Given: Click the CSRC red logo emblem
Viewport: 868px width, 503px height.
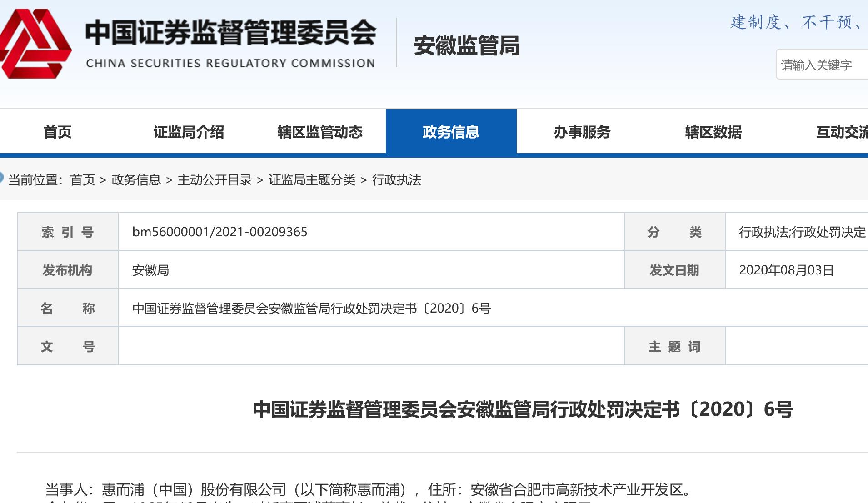Looking at the screenshot, I should 35,44.
